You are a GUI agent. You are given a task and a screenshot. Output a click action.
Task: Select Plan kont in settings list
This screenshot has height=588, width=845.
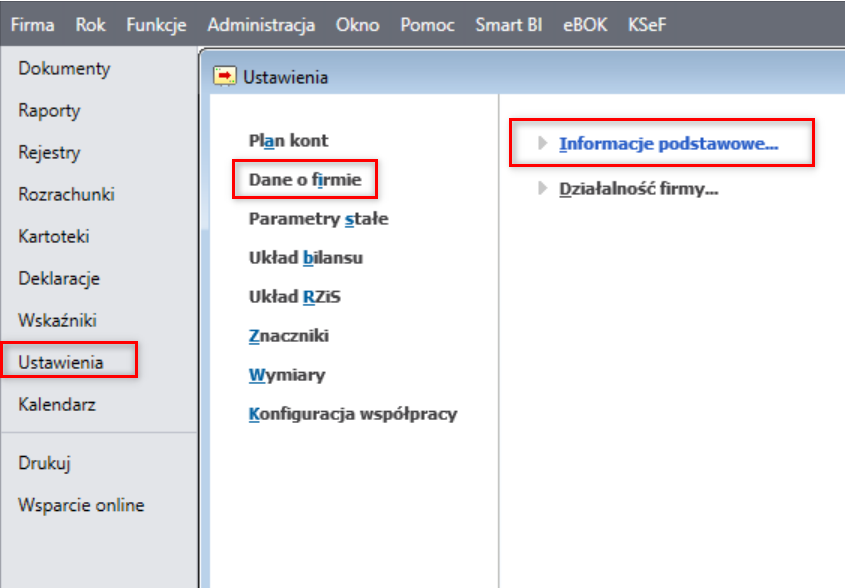[288, 141]
